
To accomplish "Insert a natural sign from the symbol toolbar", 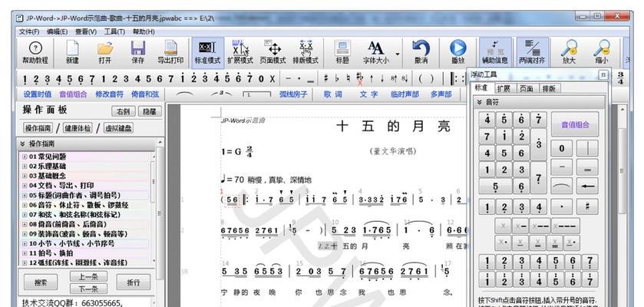I will coord(348,78).
